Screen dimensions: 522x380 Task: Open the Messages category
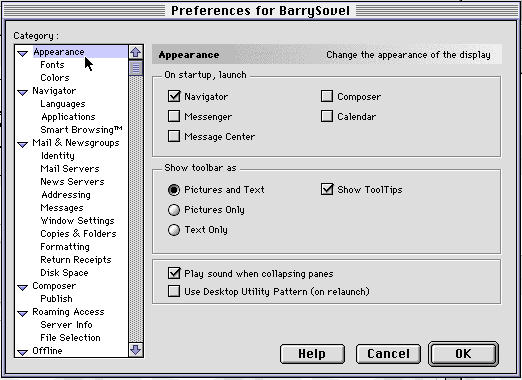coord(62,208)
